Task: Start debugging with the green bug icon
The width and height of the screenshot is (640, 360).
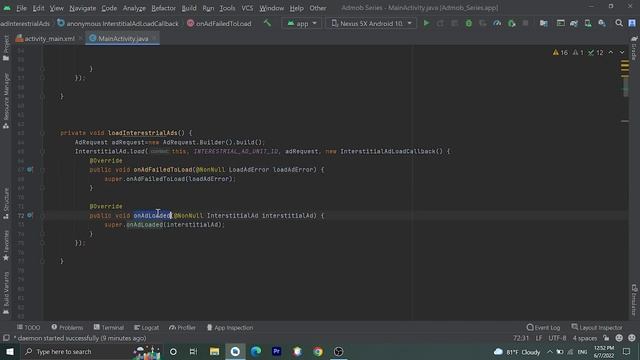Action: point(469,23)
